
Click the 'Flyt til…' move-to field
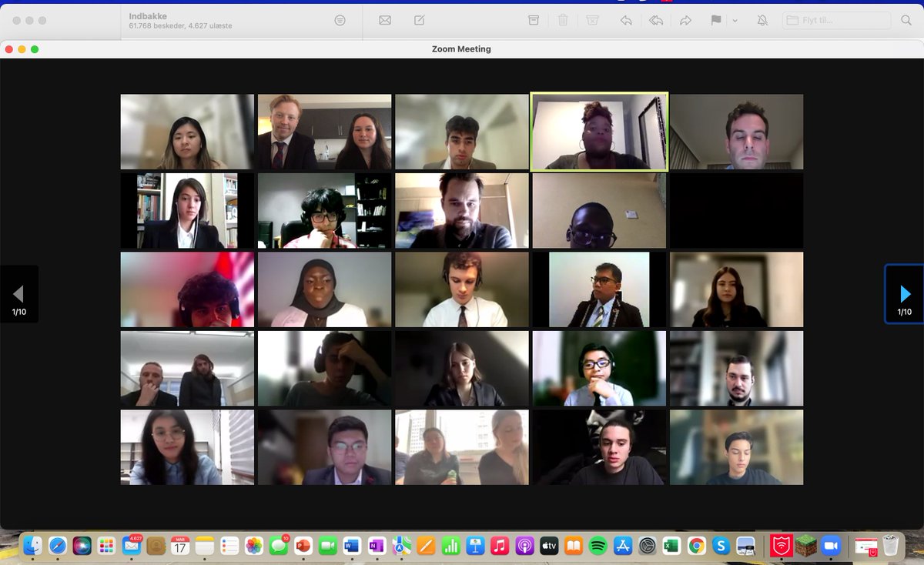tap(836, 20)
